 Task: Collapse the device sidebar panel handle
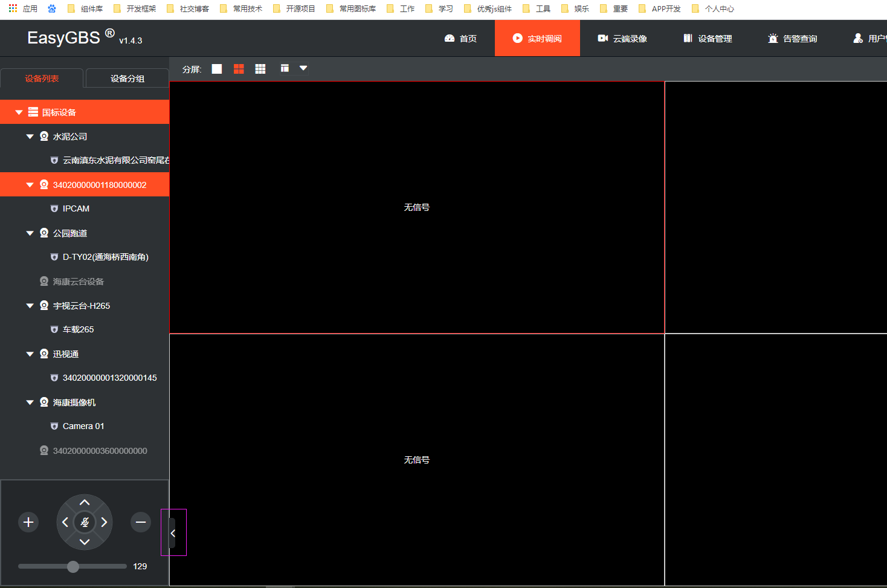pos(173,533)
